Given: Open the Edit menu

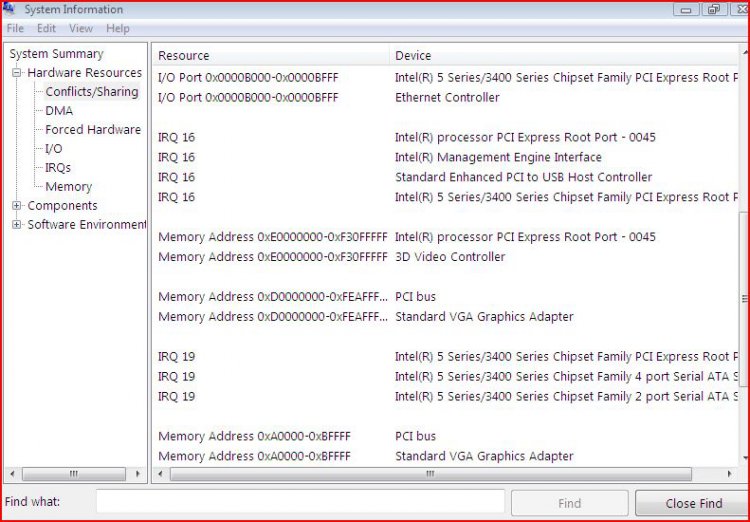Looking at the screenshot, I should click(x=46, y=29).
